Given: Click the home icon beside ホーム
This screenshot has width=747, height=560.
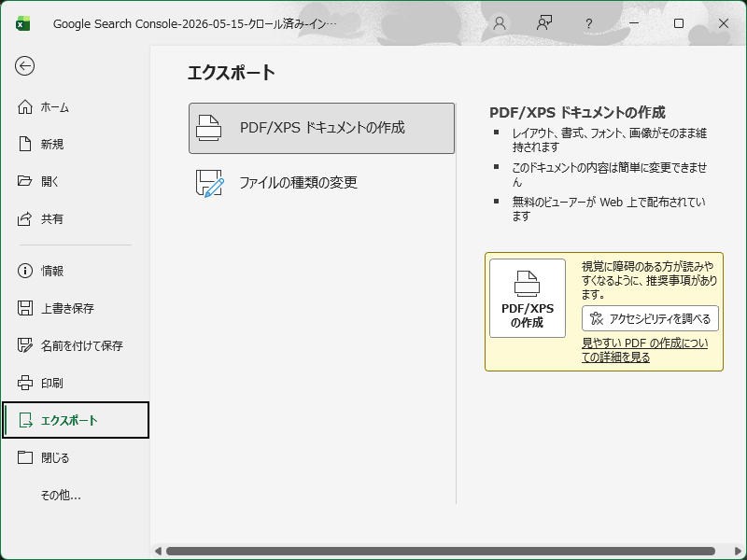Looking at the screenshot, I should (x=25, y=107).
